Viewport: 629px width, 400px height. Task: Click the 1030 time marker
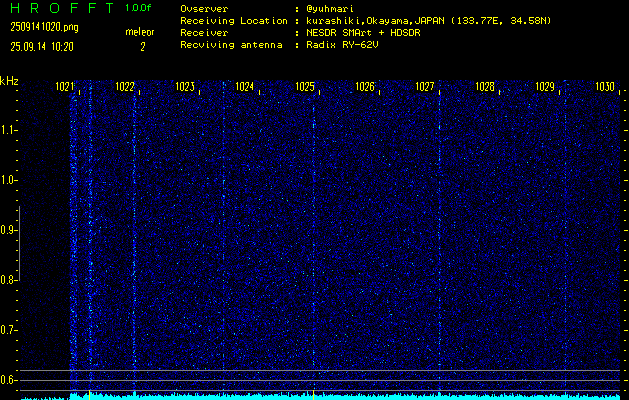[605, 87]
